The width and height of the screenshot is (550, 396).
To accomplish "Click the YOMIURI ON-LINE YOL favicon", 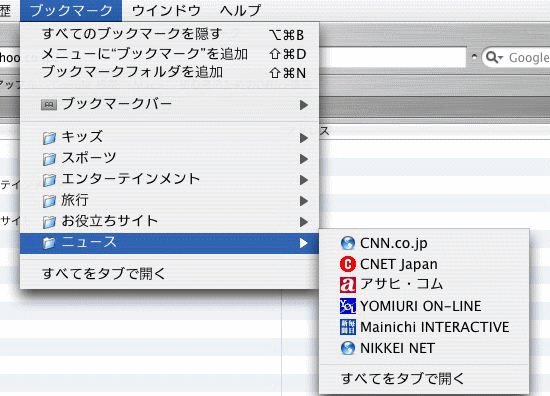I will 348,306.
